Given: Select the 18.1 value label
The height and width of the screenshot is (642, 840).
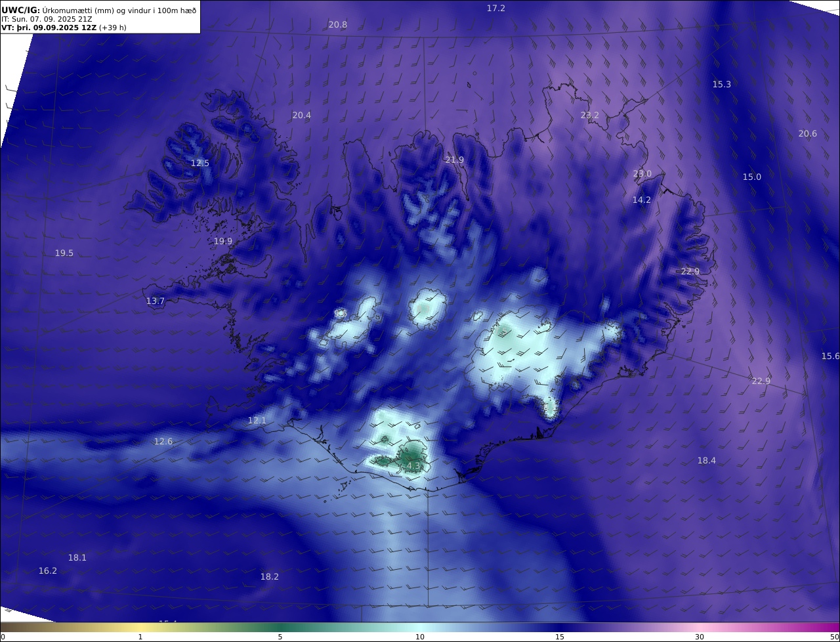Looking at the screenshot, I should pos(77,557).
